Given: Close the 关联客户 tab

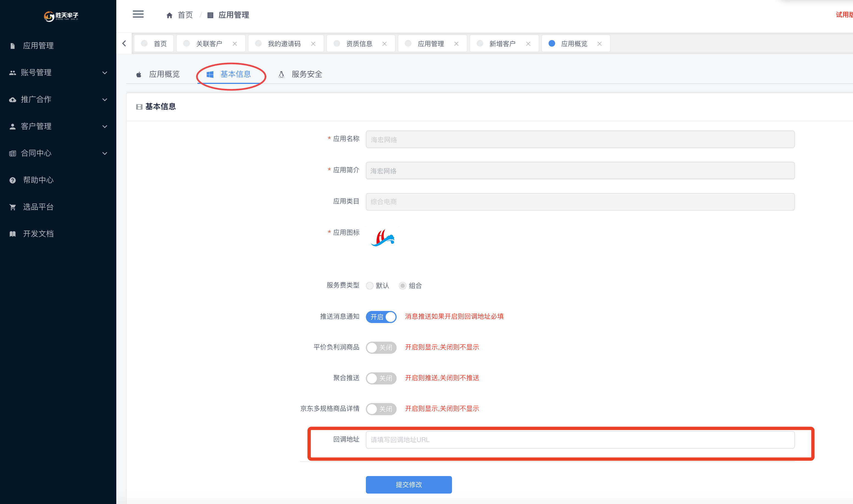Looking at the screenshot, I should pos(235,44).
